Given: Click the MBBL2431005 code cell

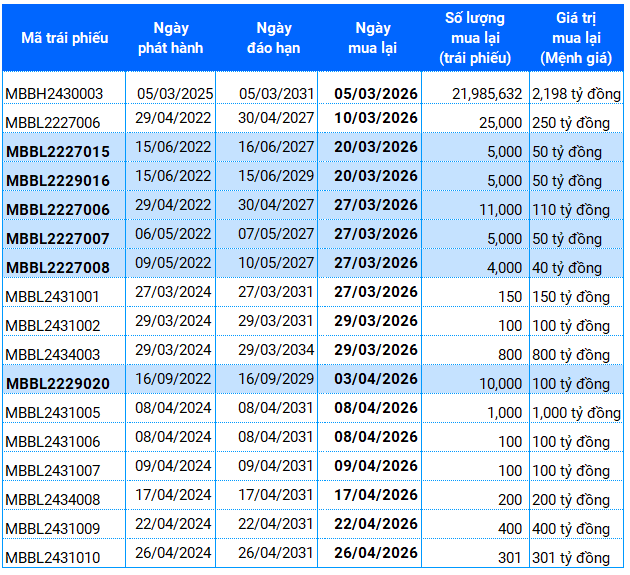Looking at the screenshot, I should pyautogui.click(x=53, y=413).
